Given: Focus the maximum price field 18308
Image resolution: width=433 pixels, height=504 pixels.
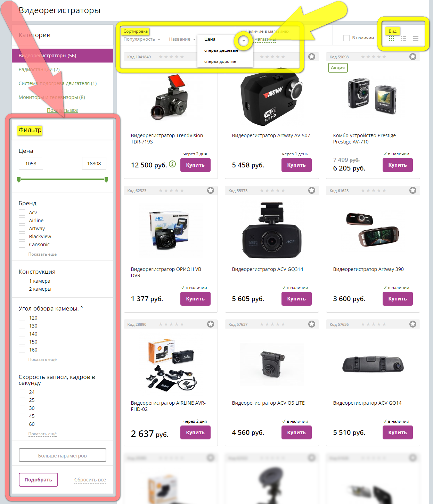Looking at the screenshot, I should 94,163.
